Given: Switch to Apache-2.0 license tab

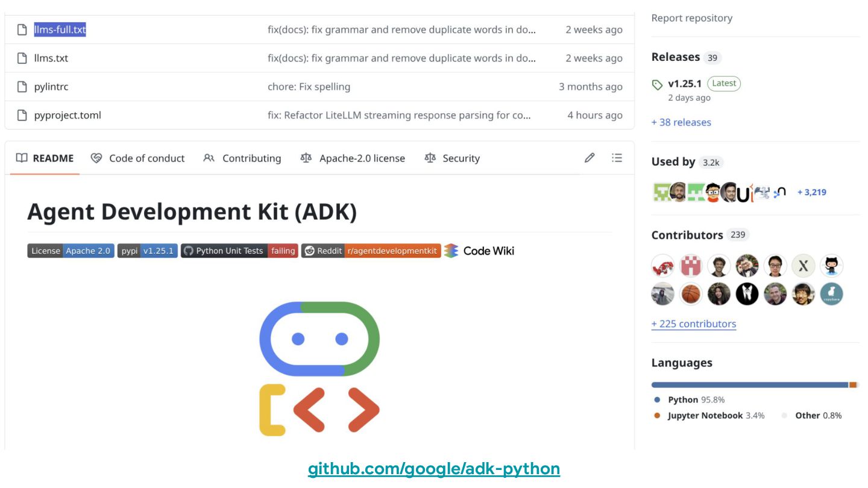Looking at the screenshot, I should (353, 158).
